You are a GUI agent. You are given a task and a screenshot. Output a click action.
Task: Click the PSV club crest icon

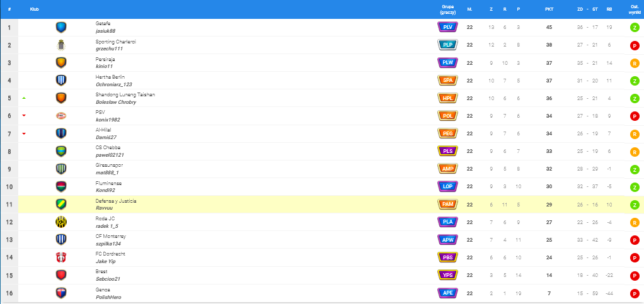click(61, 116)
